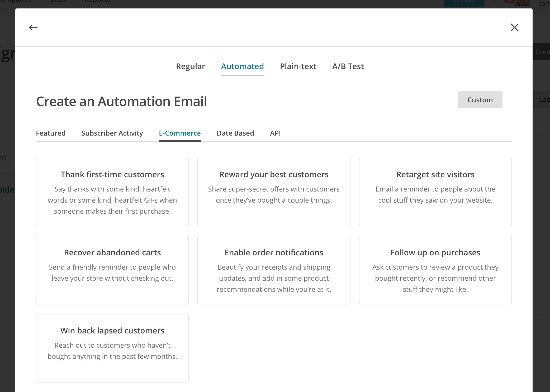This screenshot has width=550, height=392.
Task: Open the Reports menu
Action: (97, 1)
